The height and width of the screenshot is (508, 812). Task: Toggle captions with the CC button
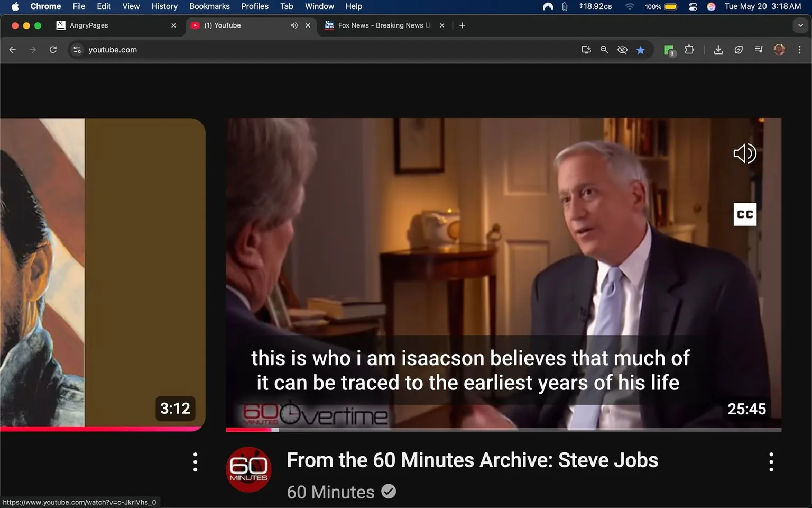click(745, 214)
